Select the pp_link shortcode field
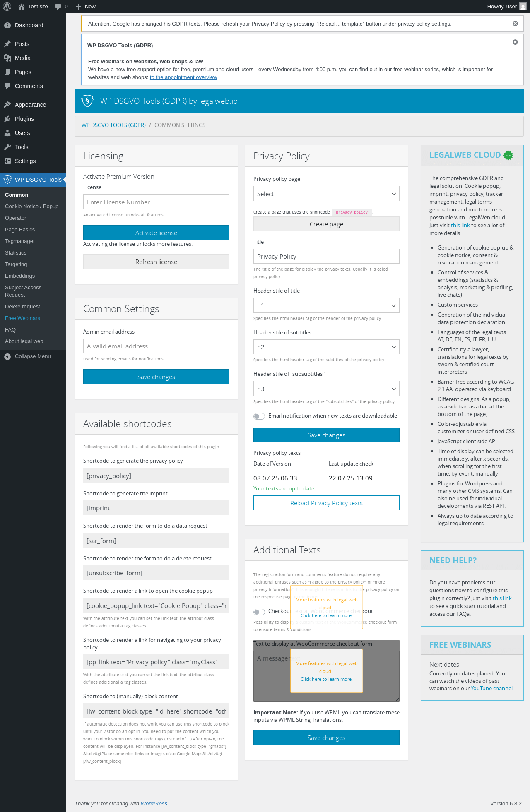The height and width of the screenshot is (812, 530). 156,662
